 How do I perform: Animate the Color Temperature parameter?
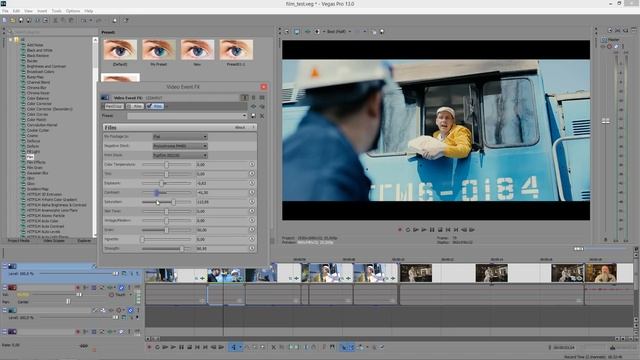[x=252, y=164]
